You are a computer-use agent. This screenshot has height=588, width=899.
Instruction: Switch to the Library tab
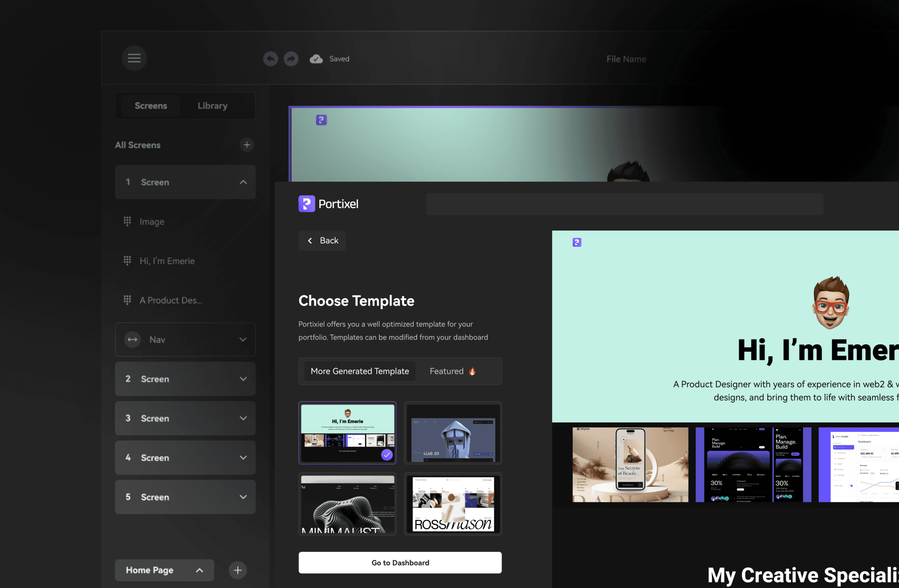pyautogui.click(x=212, y=106)
